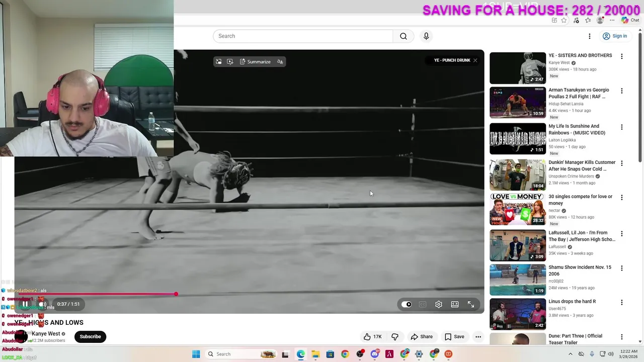This screenshot has width=644, height=362.
Task: Activate voice search microphone icon
Action: coord(426,36)
